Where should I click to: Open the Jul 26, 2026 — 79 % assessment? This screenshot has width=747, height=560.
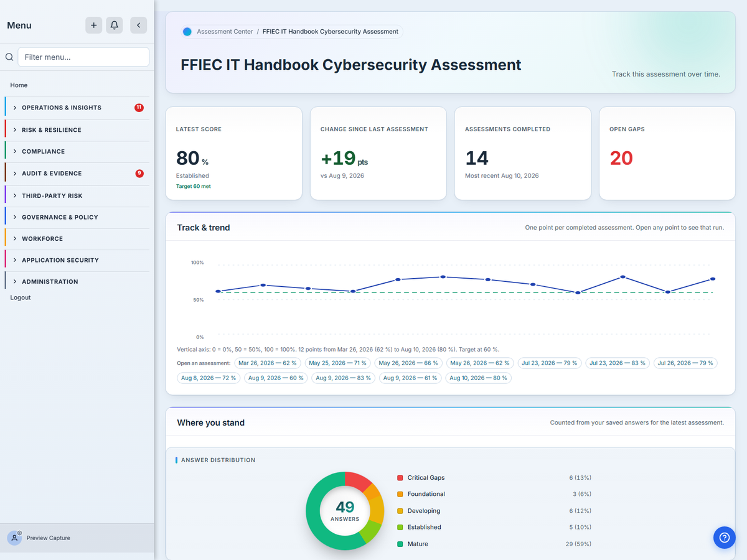(685, 363)
